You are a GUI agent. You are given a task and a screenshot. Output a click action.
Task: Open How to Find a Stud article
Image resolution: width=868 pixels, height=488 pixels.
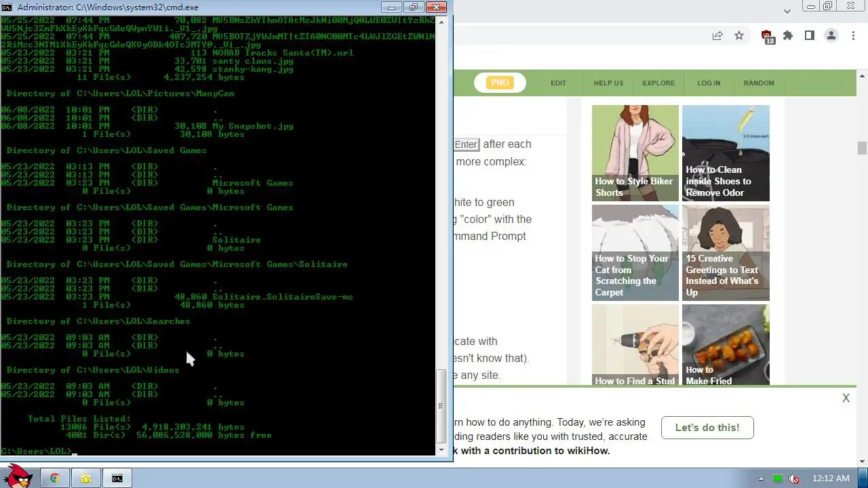[635, 345]
